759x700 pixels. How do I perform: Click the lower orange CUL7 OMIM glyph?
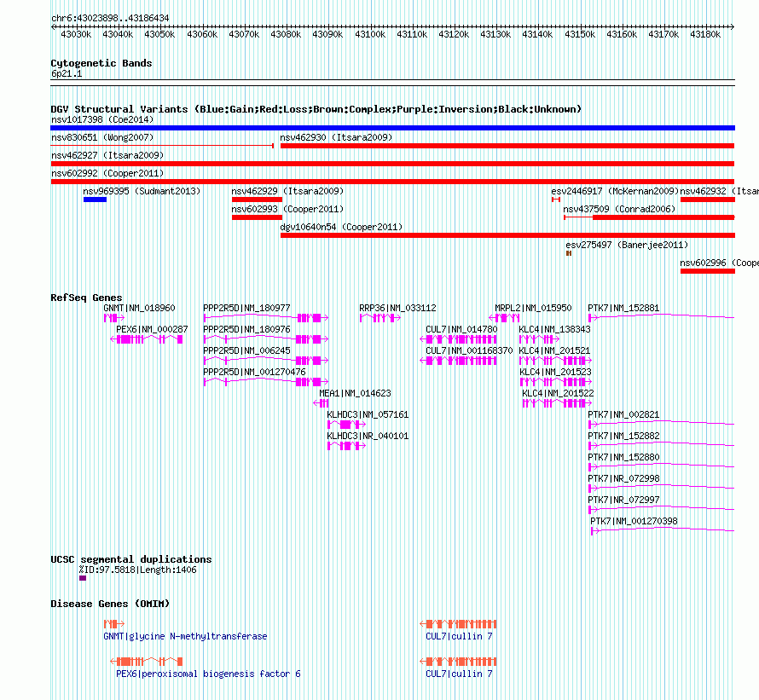[x=458, y=662]
